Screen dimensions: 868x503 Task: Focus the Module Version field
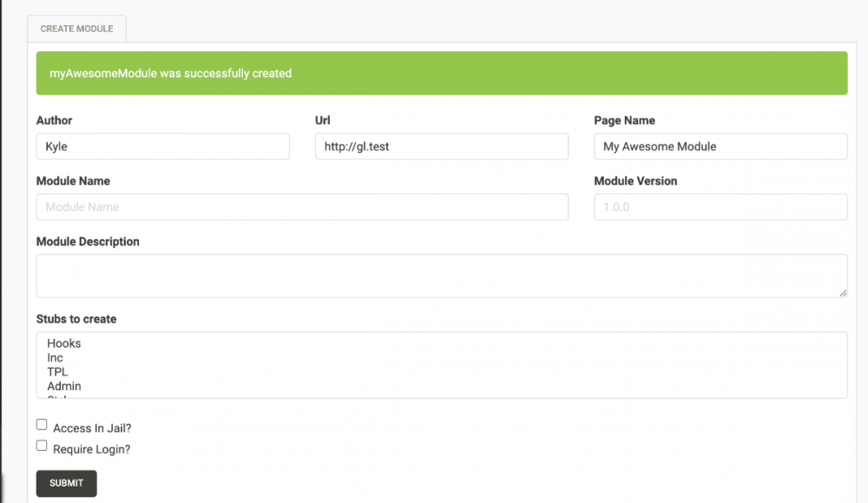coord(720,207)
